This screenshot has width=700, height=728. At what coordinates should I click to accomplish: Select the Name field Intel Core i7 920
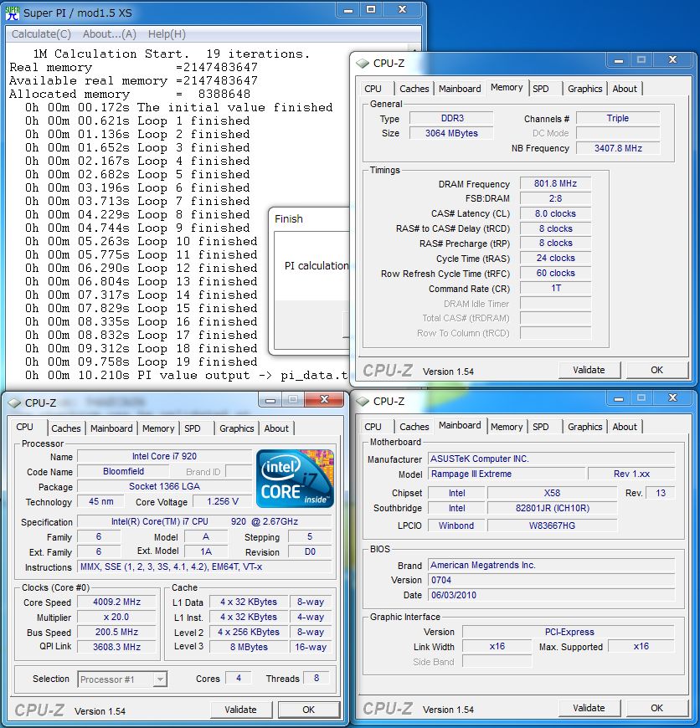point(164,456)
